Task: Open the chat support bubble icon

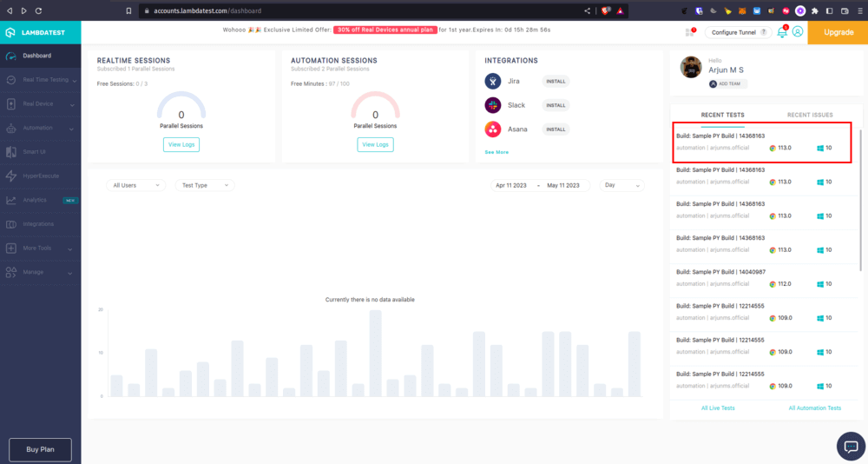Action: tap(851, 447)
